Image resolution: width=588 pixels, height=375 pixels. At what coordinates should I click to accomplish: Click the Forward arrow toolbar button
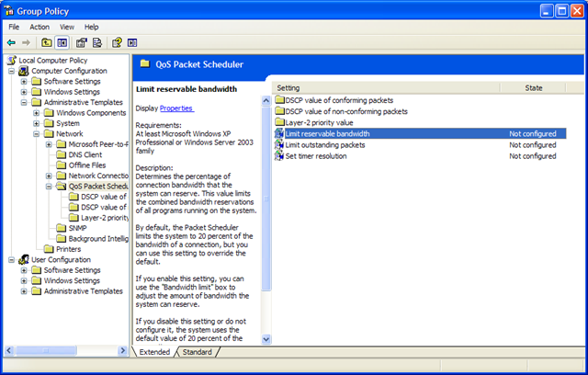click(x=26, y=43)
